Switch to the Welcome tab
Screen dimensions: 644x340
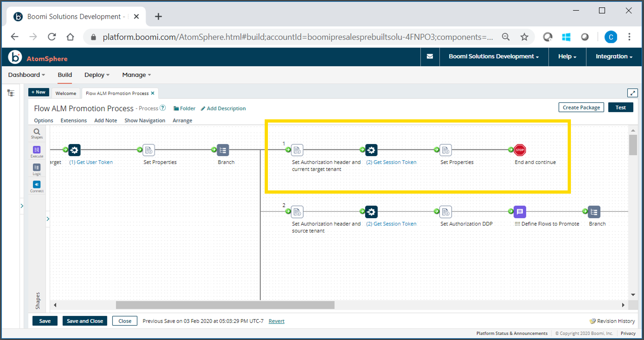(x=65, y=93)
